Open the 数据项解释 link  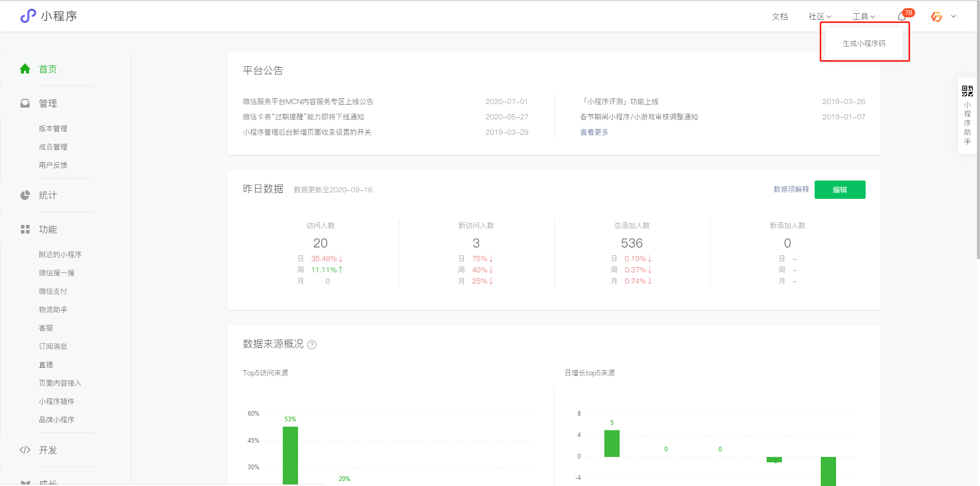tap(791, 189)
